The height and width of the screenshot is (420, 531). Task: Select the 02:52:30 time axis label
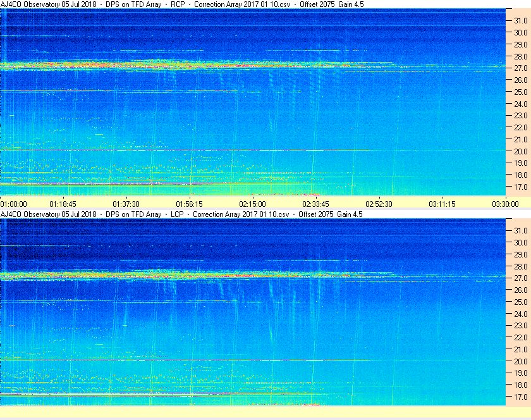(x=379, y=204)
